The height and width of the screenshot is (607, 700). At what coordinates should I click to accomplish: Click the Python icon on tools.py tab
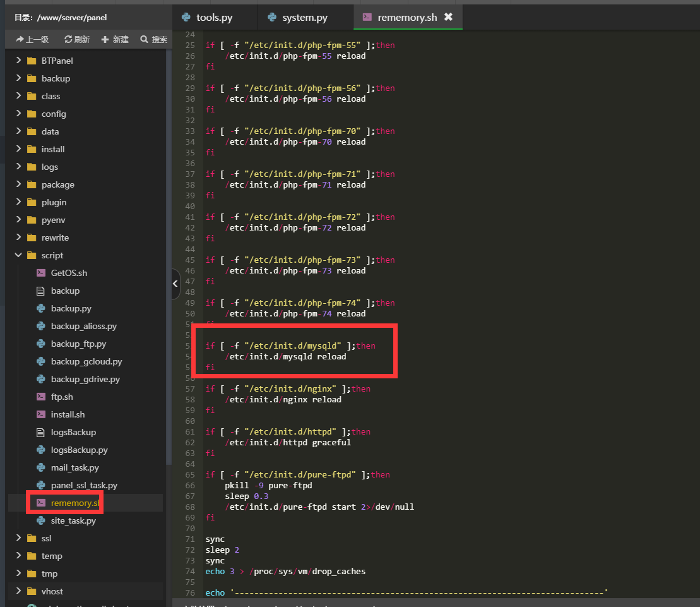(186, 17)
